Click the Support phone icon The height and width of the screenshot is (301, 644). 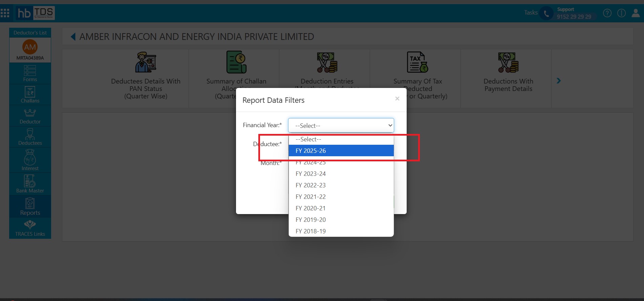coord(546,14)
